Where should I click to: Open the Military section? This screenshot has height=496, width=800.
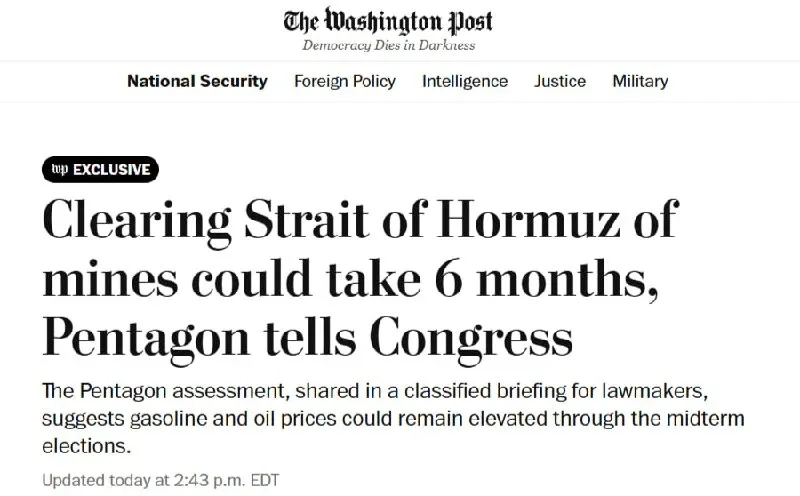tap(640, 81)
